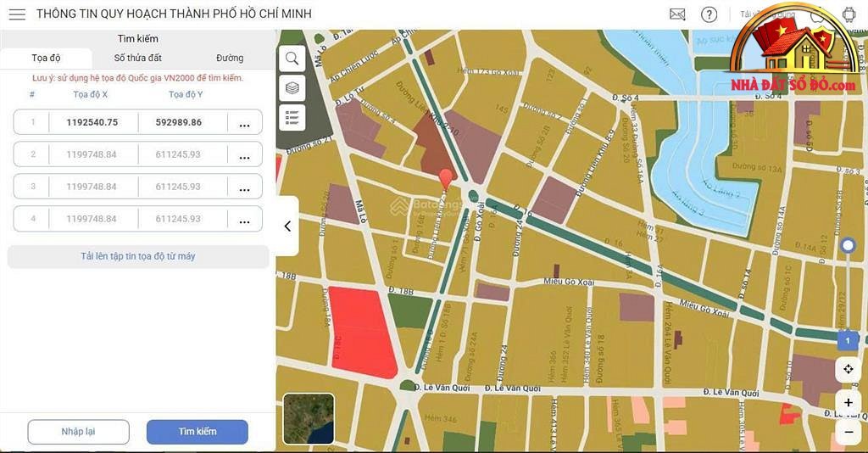Image resolution: width=868 pixels, height=453 pixels.
Task: Click X coordinate field in row 4
Action: (92, 219)
